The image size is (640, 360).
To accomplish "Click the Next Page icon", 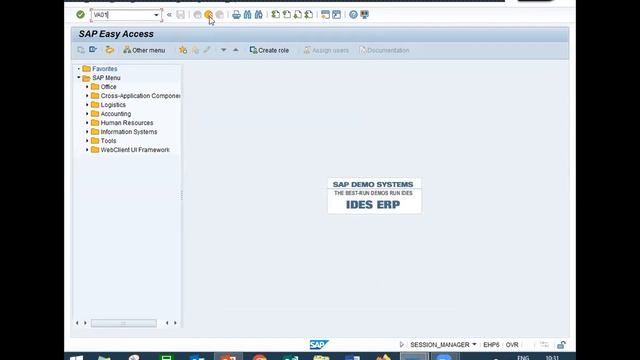I will coord(298,15).
